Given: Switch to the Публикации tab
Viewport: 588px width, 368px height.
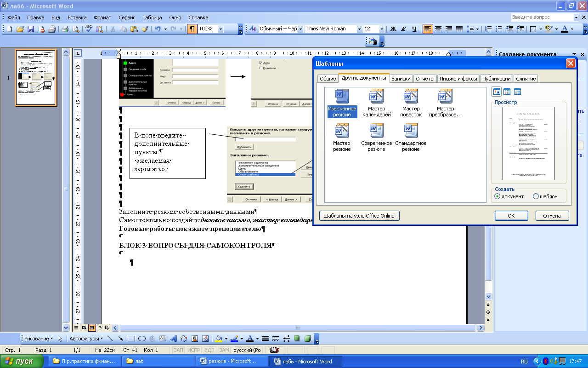Looking at the screenshot, I should coord(496,79).
